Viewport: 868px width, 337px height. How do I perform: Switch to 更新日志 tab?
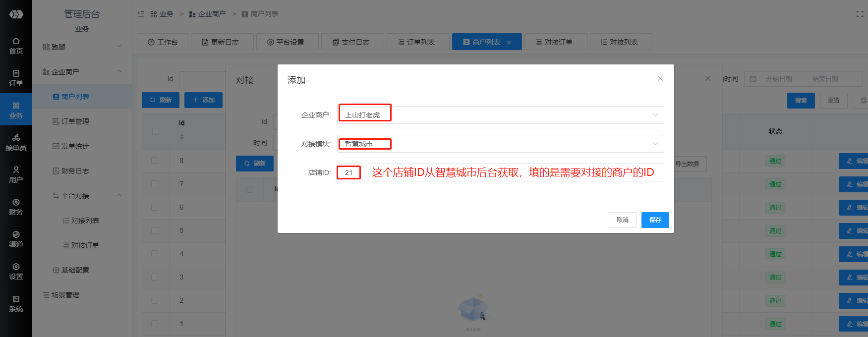pos(222,42)
